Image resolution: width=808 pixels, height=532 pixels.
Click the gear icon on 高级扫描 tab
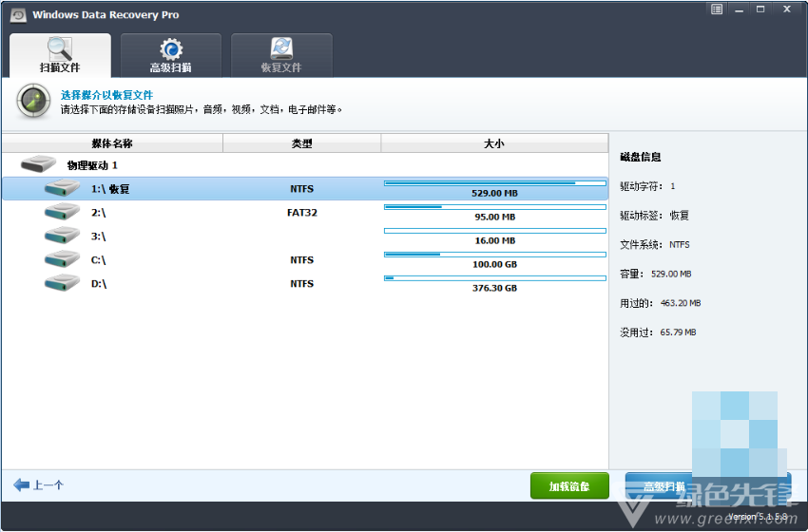(x=170, y=49)
